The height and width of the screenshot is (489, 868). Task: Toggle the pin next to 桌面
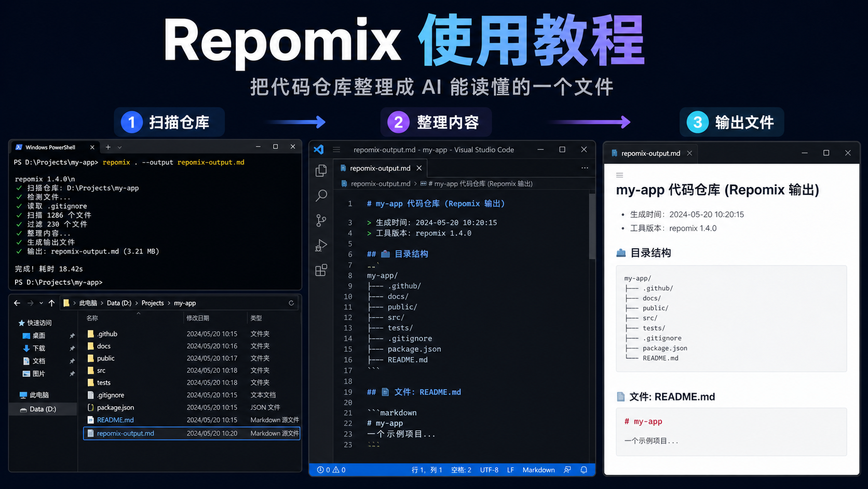(x=72, y=336)
